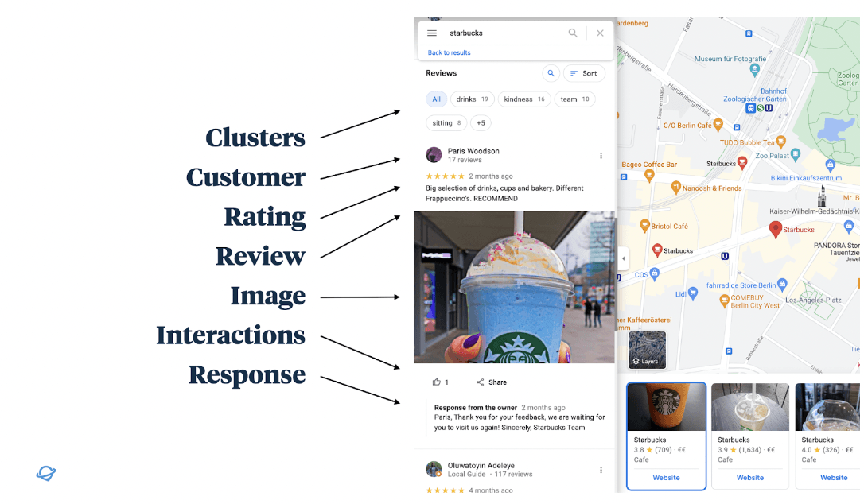Select Zoo Palast map pin

click(795, 154)
